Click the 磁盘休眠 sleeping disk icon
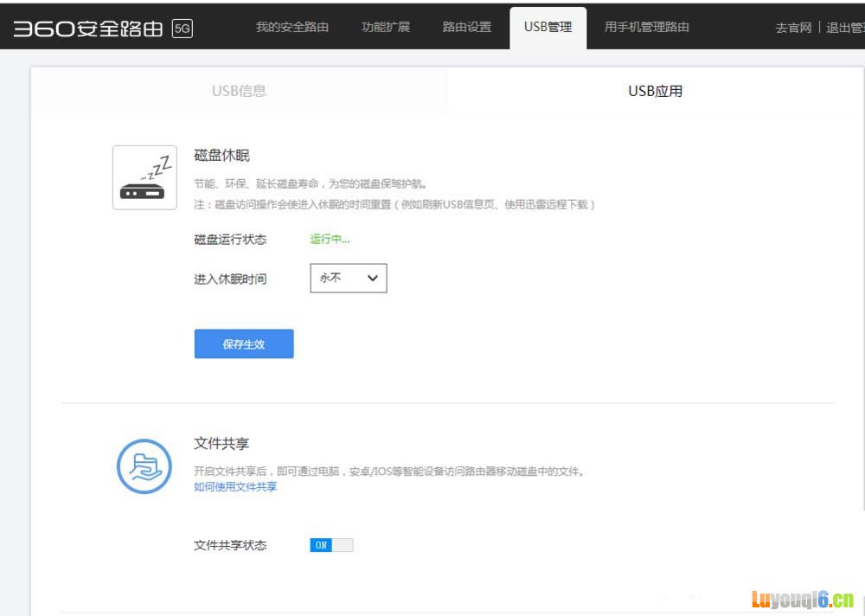The height and width of the screenshot is (616, 865). point(144,177)
